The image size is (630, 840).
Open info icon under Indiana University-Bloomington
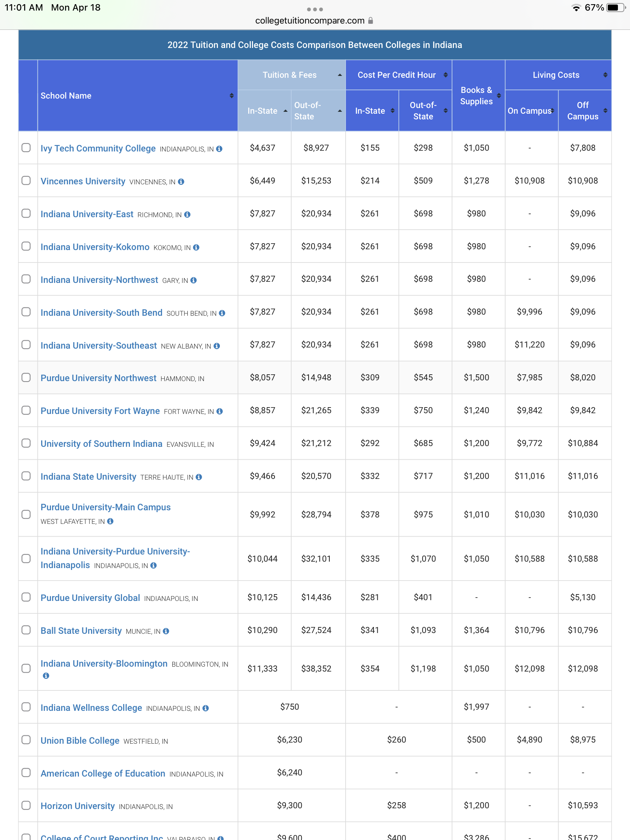tap(46, 676)
